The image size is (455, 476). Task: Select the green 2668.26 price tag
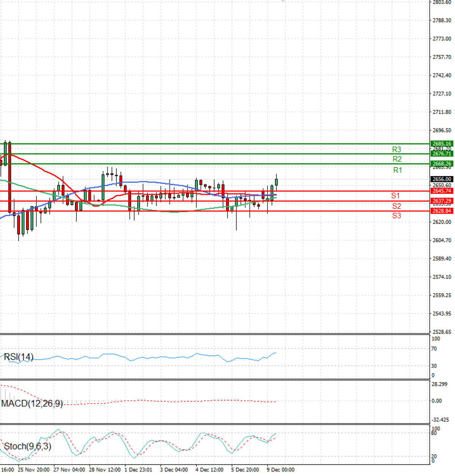pyautogui.click(x=442, y=164)
